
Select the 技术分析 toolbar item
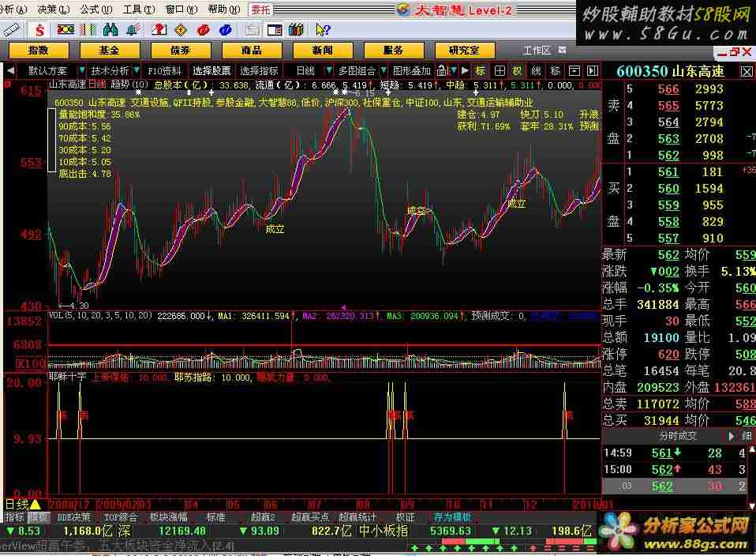(110, 71)
